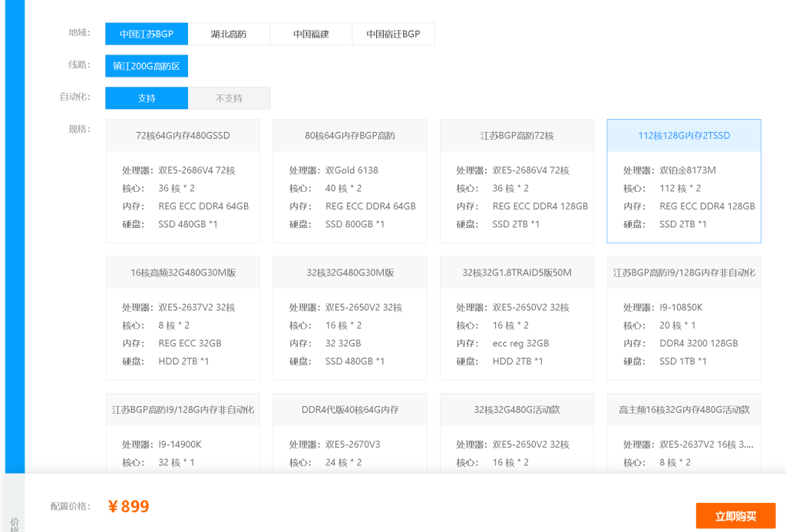786x532 pixels.
Task: Pick the 32核32G480G活动款 plan
Action: tap(517, 434)
